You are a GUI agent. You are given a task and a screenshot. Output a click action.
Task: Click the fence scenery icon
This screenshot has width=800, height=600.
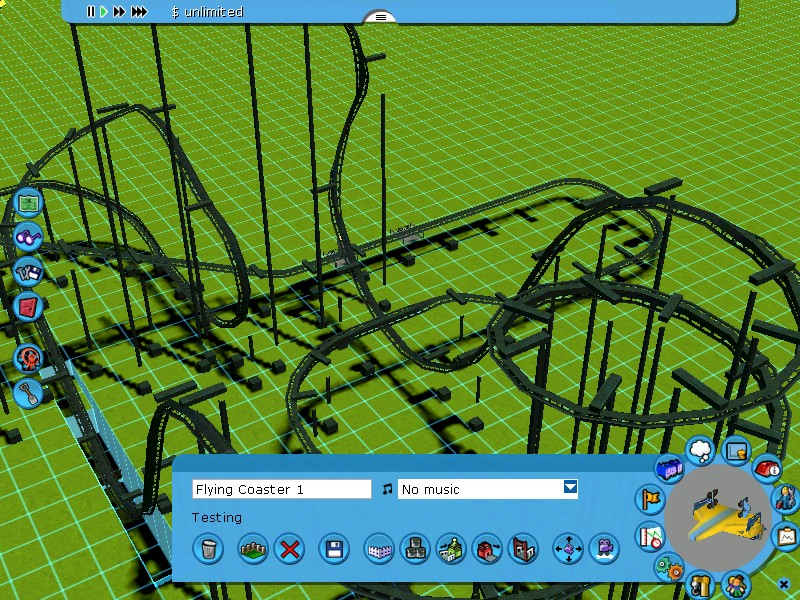tap(378, 548)
